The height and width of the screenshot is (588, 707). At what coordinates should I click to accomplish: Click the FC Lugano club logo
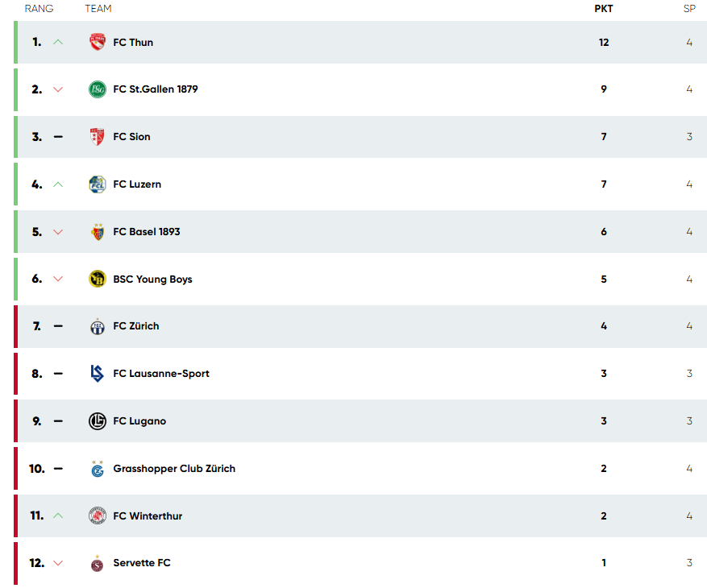97,421
